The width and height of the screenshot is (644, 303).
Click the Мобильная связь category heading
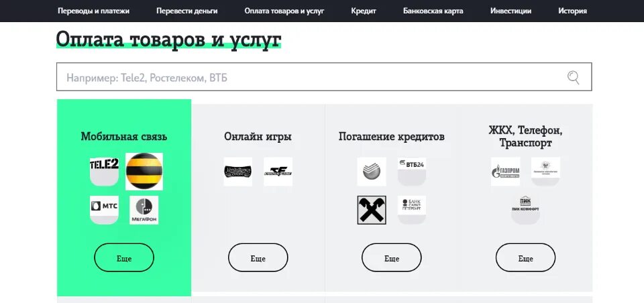[124, 136]
